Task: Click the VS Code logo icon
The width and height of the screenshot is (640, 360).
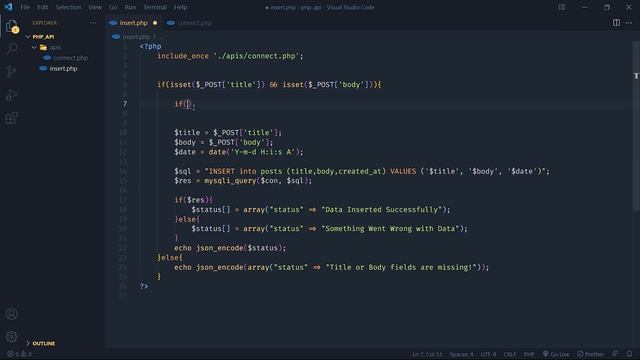Action: coord(8,7)
